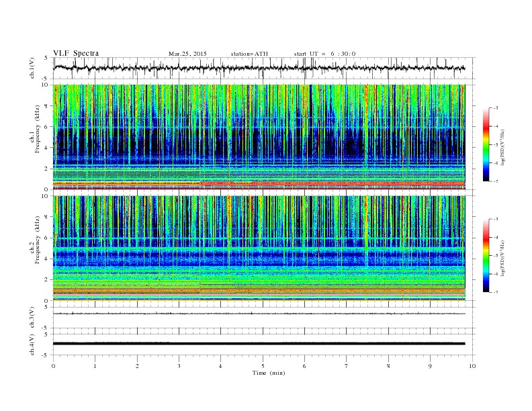532x411 pixels.
Task: Select the "start UT = 6 :30: 0" text
Action: [x=324, y=54]
